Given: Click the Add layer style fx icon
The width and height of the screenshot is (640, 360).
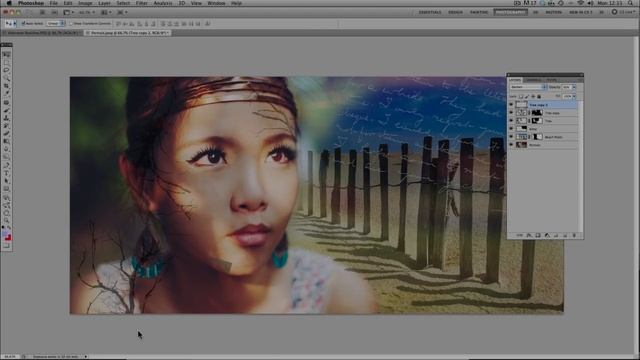Looking at the screenshot, I should click(529, 236).
